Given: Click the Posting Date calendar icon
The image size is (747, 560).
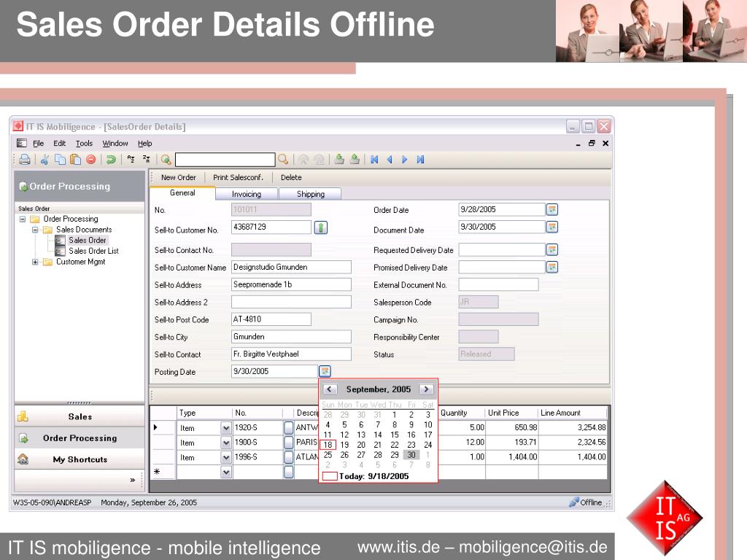Looking at the screenshot, I should point(325,371).
